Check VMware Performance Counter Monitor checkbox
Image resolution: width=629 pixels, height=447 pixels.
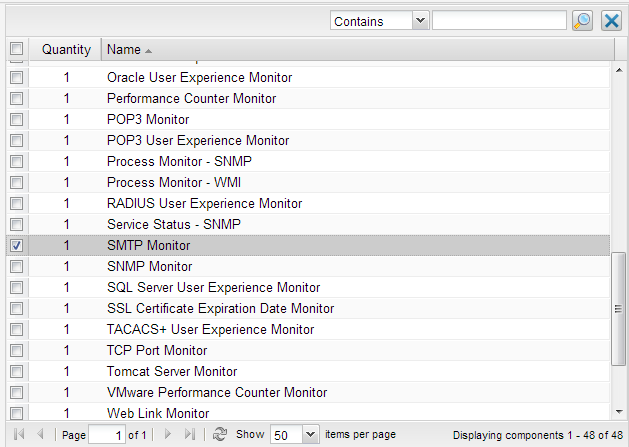point(17,392)
